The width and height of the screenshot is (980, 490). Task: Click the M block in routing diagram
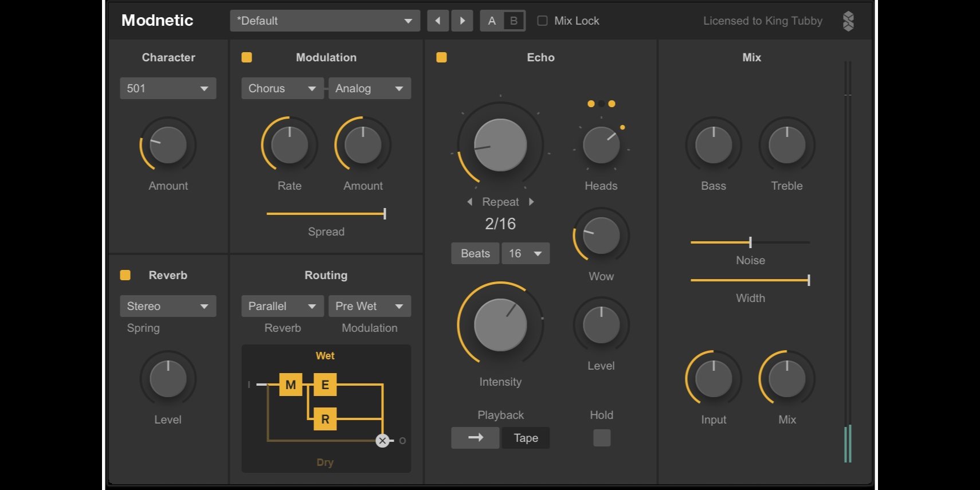(291, 385)
